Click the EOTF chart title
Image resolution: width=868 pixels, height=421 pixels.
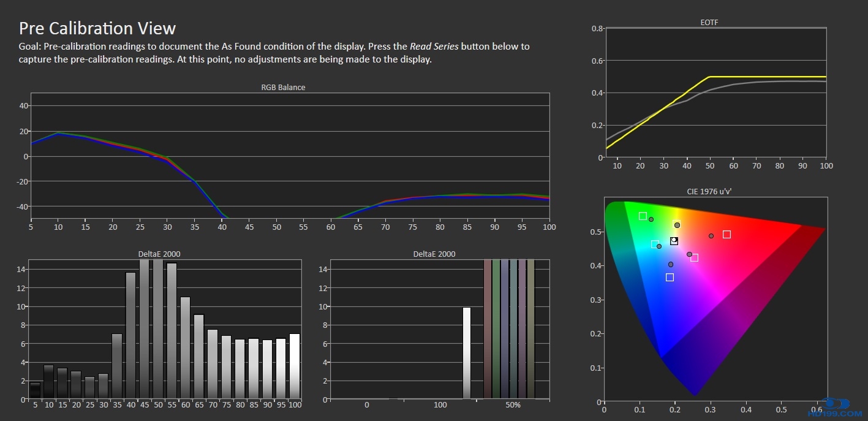point(709,23)
